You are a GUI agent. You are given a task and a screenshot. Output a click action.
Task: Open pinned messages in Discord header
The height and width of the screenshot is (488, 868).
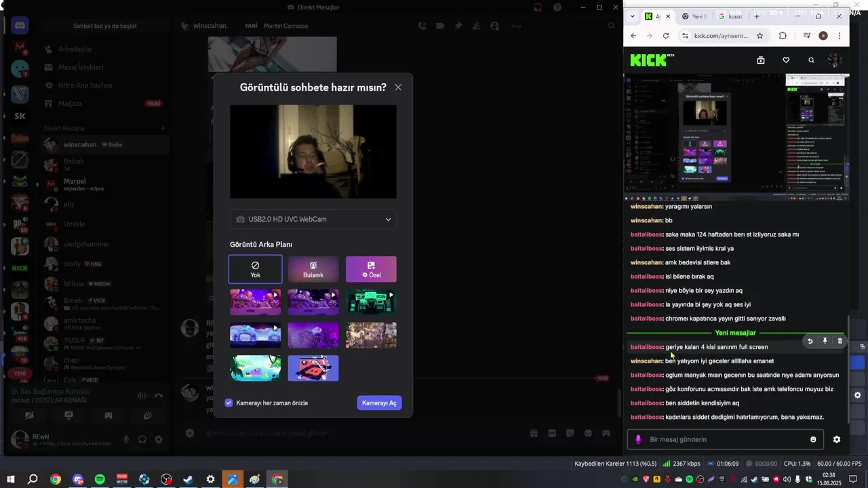tap(458, 26)
